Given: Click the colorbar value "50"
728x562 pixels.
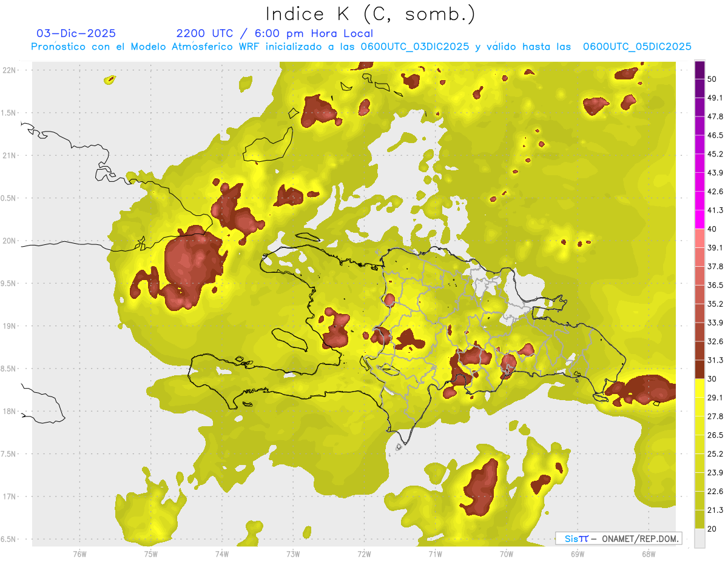Looking at the screenshot, I should pos(712,79).
